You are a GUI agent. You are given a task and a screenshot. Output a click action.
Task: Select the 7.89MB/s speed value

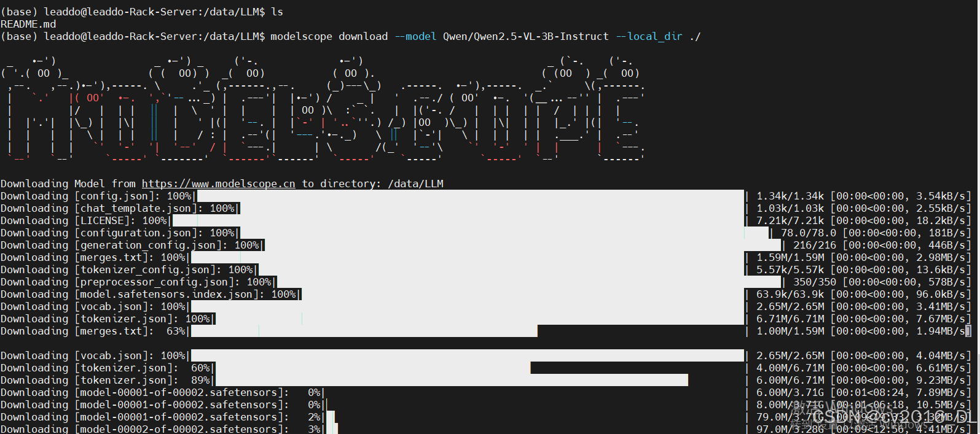click(941, 392)
